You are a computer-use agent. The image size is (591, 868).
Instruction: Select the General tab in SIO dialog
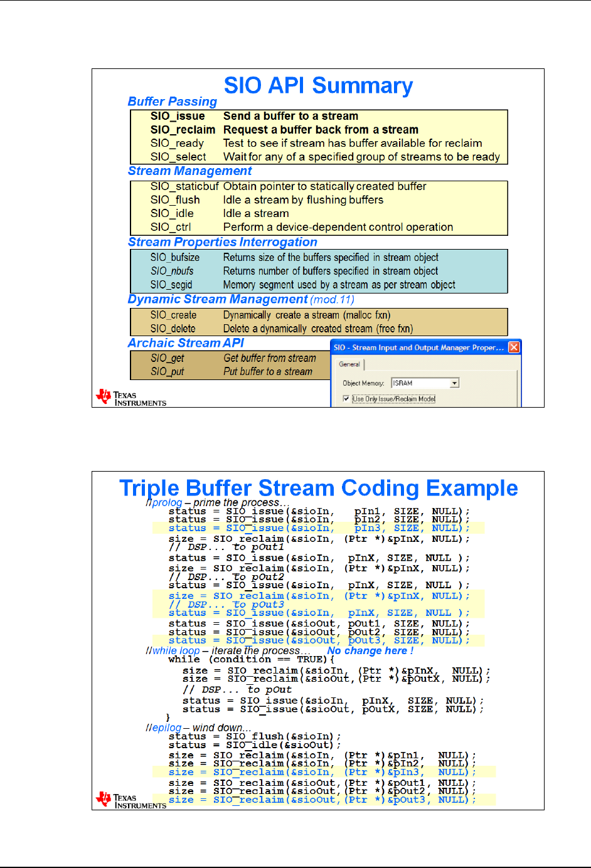point(349,364)
